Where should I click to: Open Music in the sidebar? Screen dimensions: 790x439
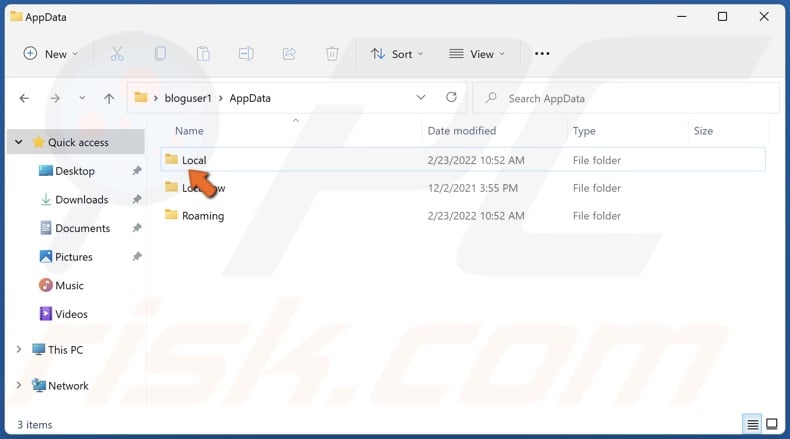click(69, 286)
